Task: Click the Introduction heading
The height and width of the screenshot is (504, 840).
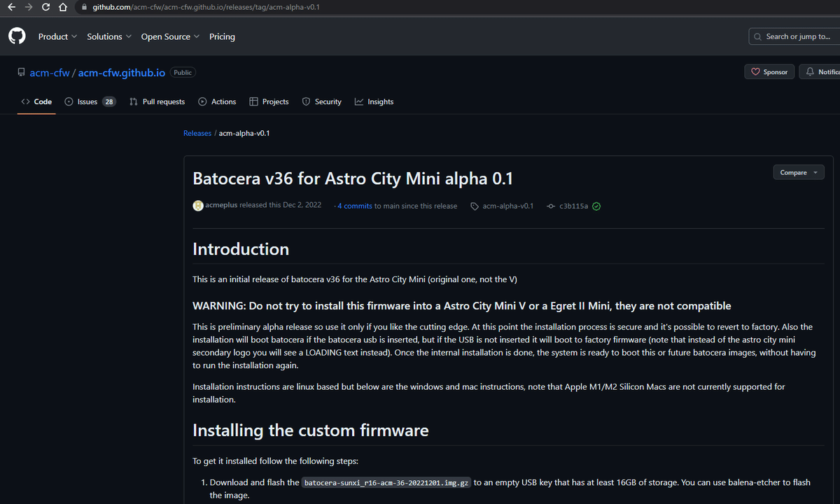Action: coord(241,249)
